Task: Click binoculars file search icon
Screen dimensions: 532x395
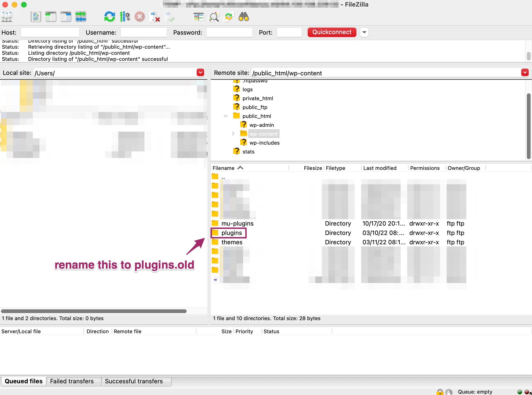Action: (x=244, y=17)
